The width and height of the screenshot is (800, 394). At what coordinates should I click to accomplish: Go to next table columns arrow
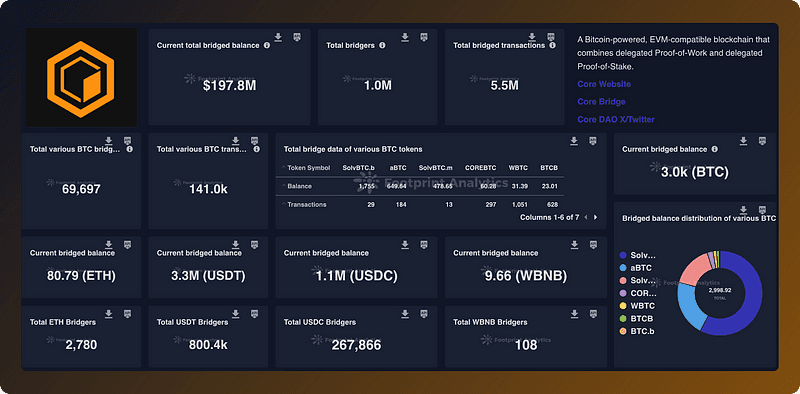tap(595, 217)
